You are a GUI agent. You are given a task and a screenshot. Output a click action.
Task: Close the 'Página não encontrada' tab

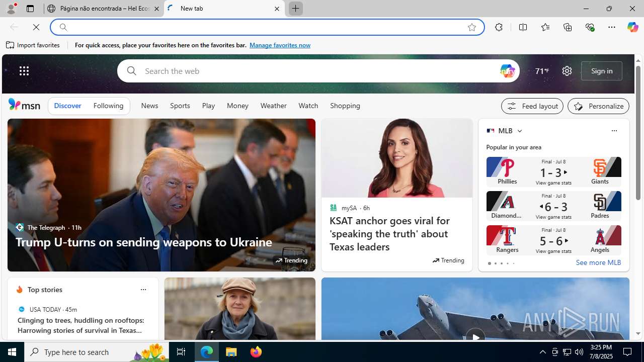[156, 9]
